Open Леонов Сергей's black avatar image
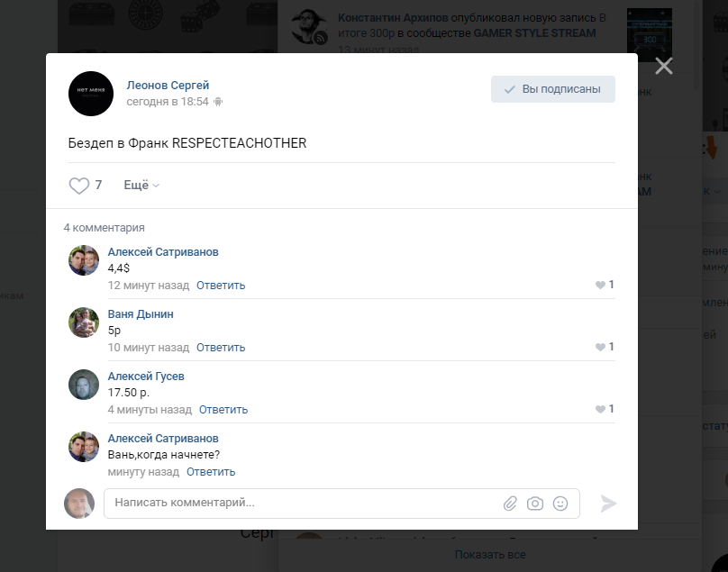Image resolution: width=728 pixels, height=572 pixels. click(x=91, y=94)
